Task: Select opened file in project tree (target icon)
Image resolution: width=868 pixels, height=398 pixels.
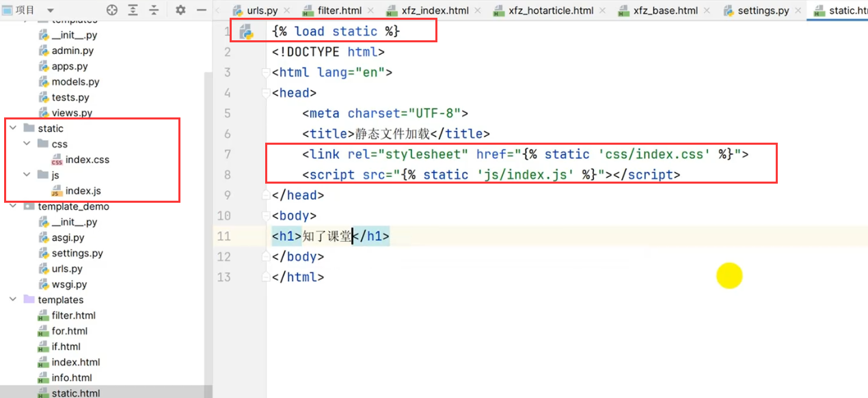Action: [x=112, y=10]
